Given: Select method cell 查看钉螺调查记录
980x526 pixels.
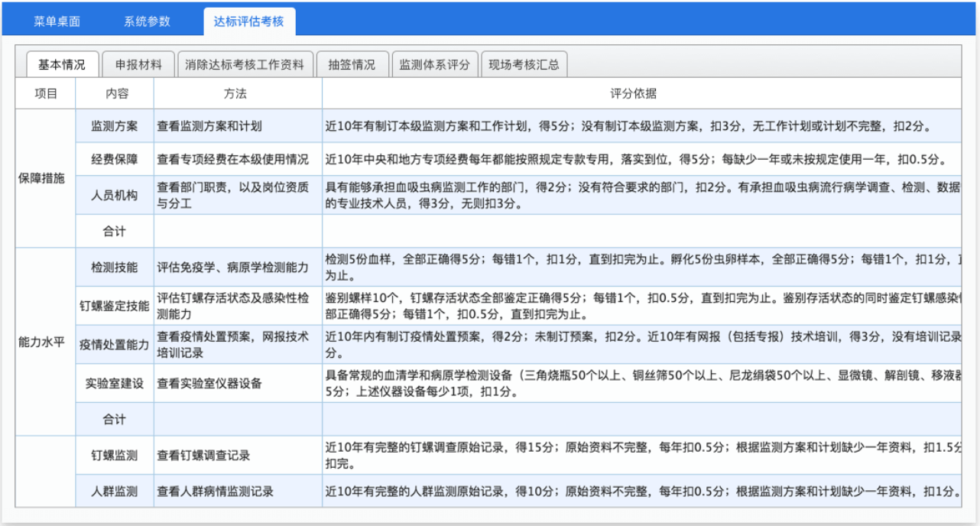Looking at the screenshot, I should (238, 456).
